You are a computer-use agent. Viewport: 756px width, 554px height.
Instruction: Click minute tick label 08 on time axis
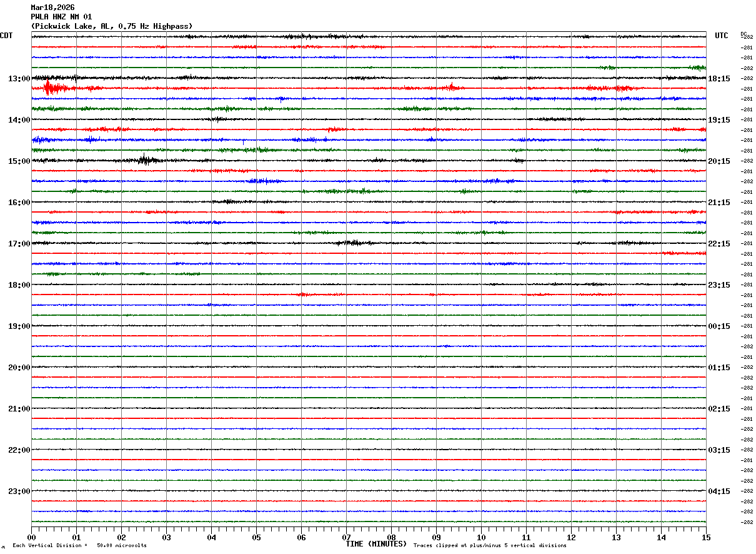[x=392, y=537]
